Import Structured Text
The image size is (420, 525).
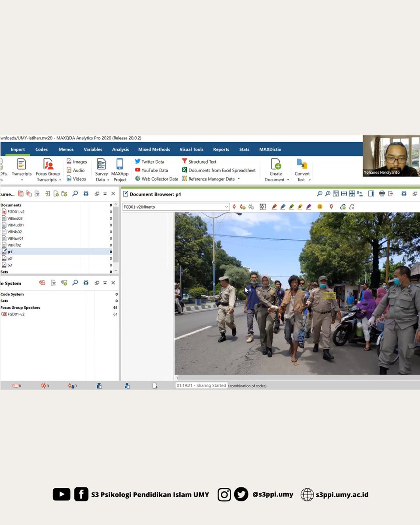199,161
